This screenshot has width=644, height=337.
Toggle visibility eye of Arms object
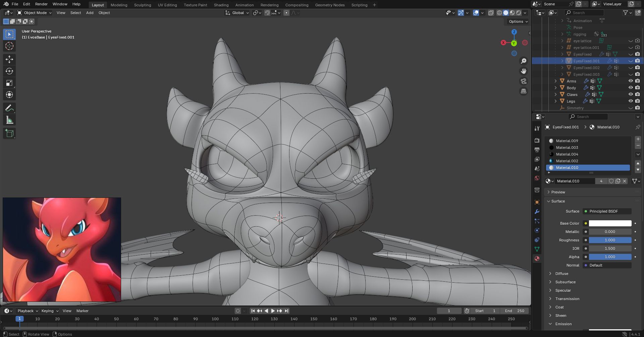[x=631, y=81]
